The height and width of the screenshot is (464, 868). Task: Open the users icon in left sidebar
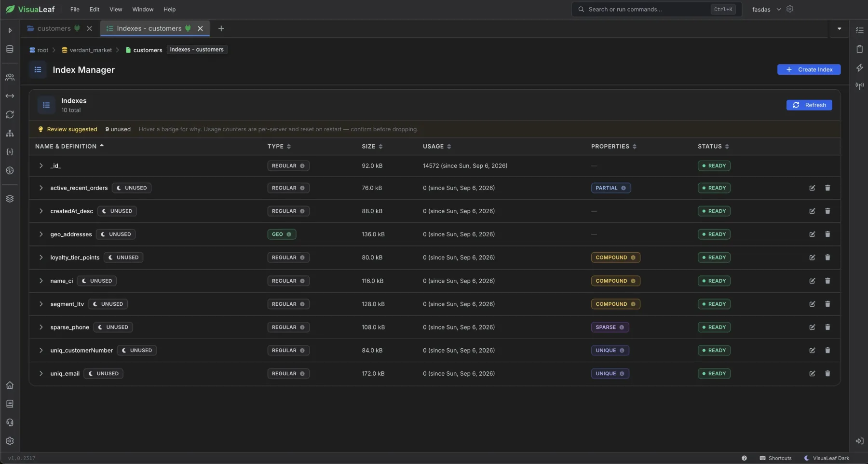[10, 77]
